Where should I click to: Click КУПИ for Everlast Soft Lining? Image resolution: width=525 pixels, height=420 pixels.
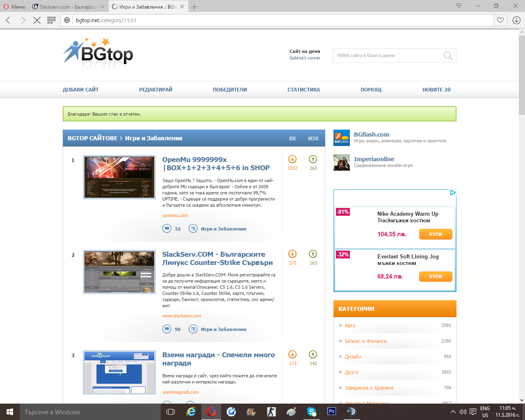pyautogui.click(x=436, y=277)
